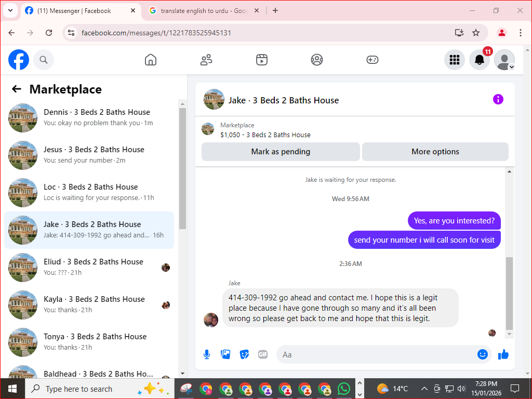This screenshot has height=399, width=532.
Task: Click the install app icon in address bar
Action: (x=459, y=33)
